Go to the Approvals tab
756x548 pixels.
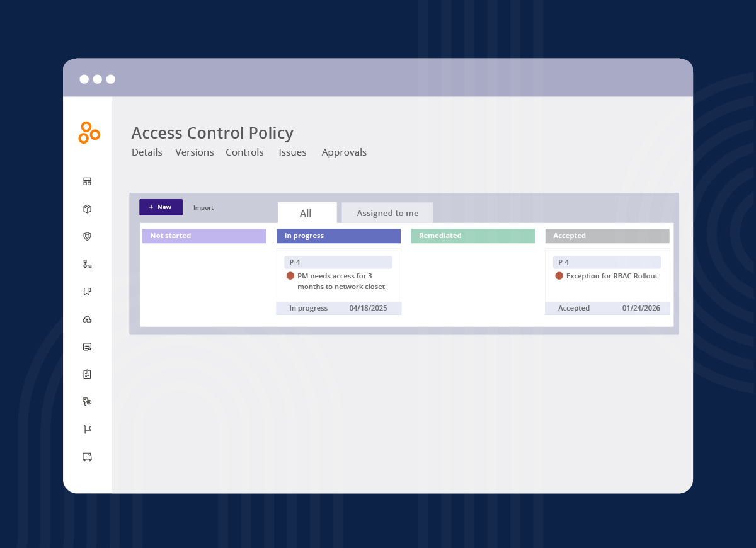coord(344,152)
